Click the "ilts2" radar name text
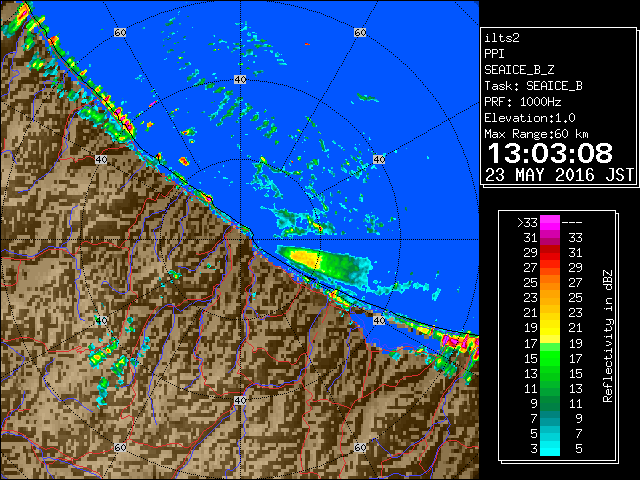The height and width of the screenshot is (480, 640). coord(502,38)
